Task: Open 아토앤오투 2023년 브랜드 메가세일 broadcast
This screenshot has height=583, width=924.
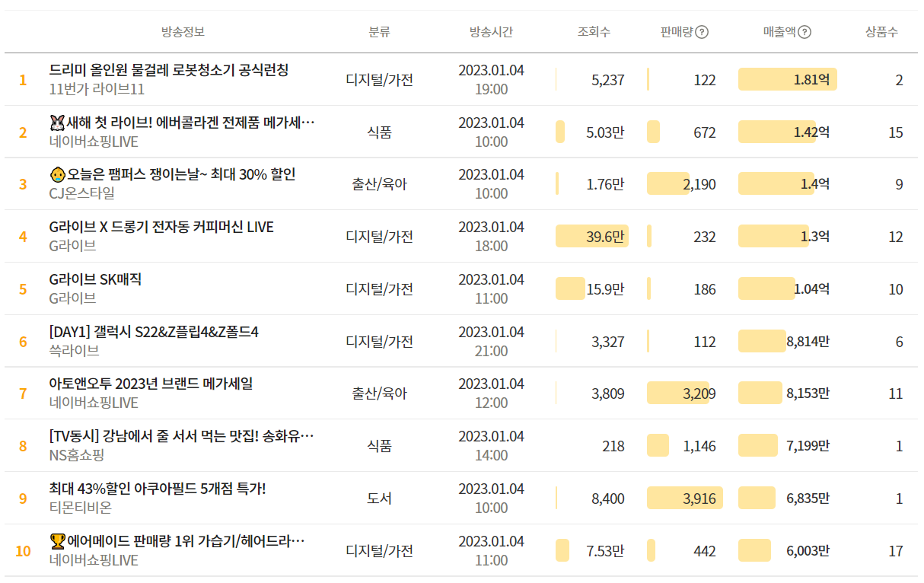Action: tap(151, 384)
